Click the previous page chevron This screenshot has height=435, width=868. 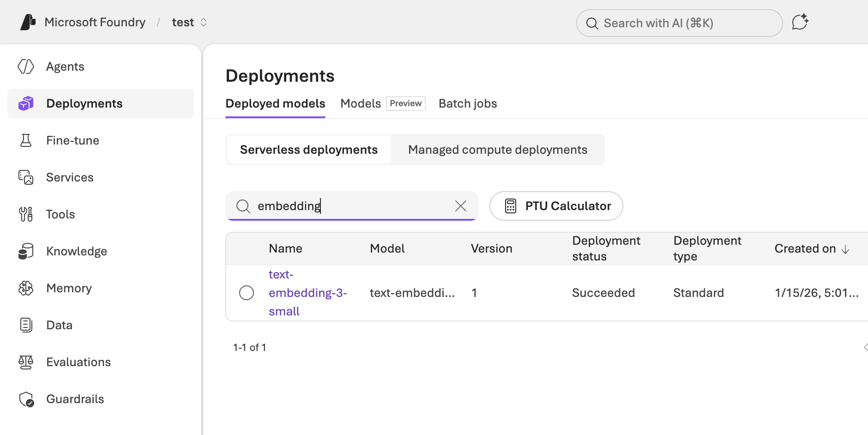865,347
